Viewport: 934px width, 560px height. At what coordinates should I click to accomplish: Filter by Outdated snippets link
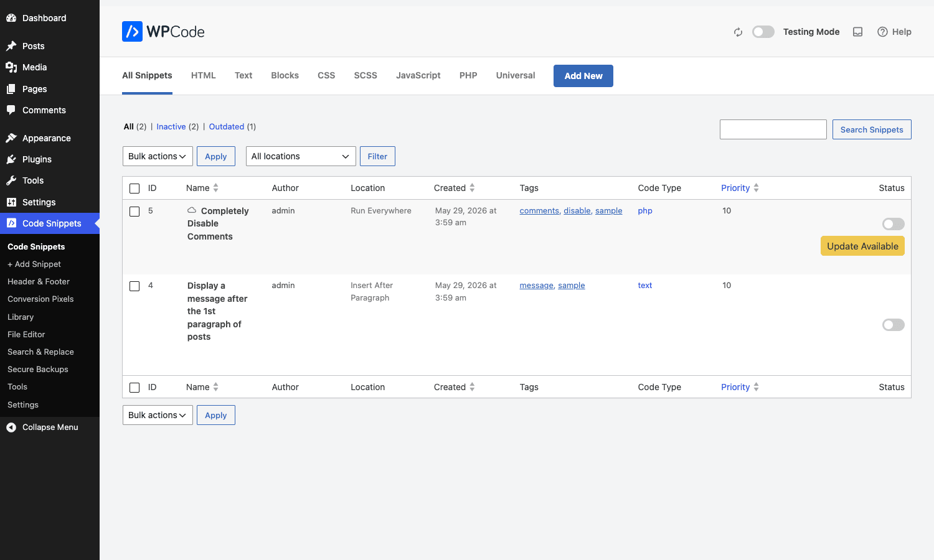pyautogui.click(x=227, y=126)
